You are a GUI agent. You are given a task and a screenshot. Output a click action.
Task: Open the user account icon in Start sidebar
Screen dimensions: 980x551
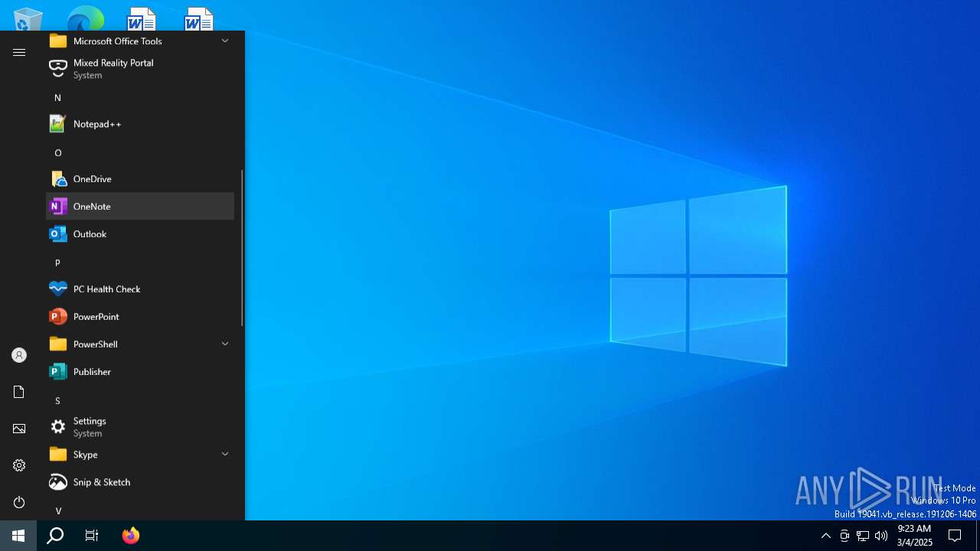pos(19,355)
